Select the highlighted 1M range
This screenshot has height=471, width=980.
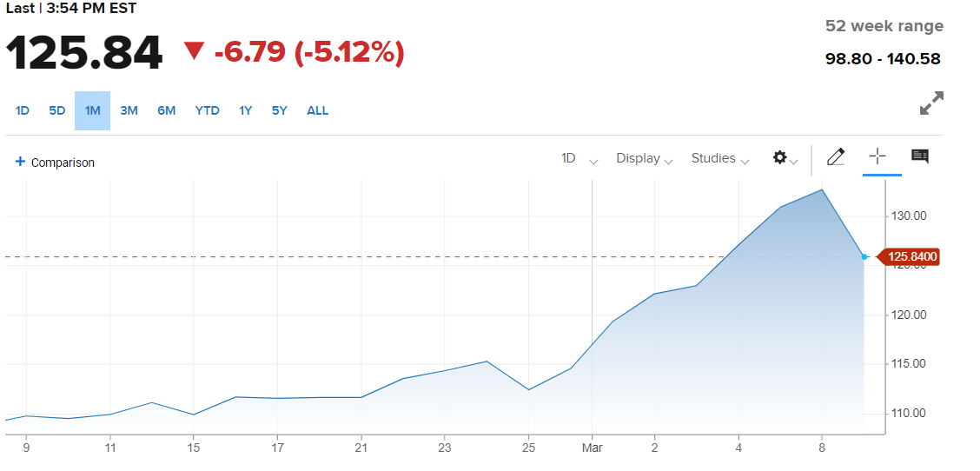[92, 110]
